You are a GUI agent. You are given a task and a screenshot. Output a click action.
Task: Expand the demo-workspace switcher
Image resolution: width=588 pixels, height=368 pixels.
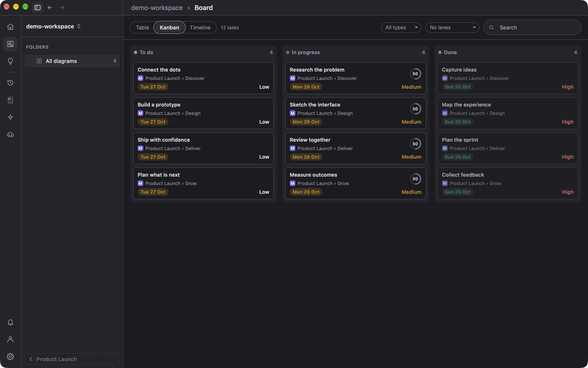53,26
